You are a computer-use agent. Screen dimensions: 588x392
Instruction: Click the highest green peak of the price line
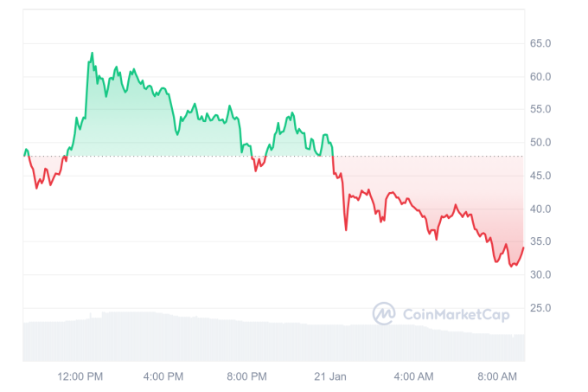click(x=92, y=53)
